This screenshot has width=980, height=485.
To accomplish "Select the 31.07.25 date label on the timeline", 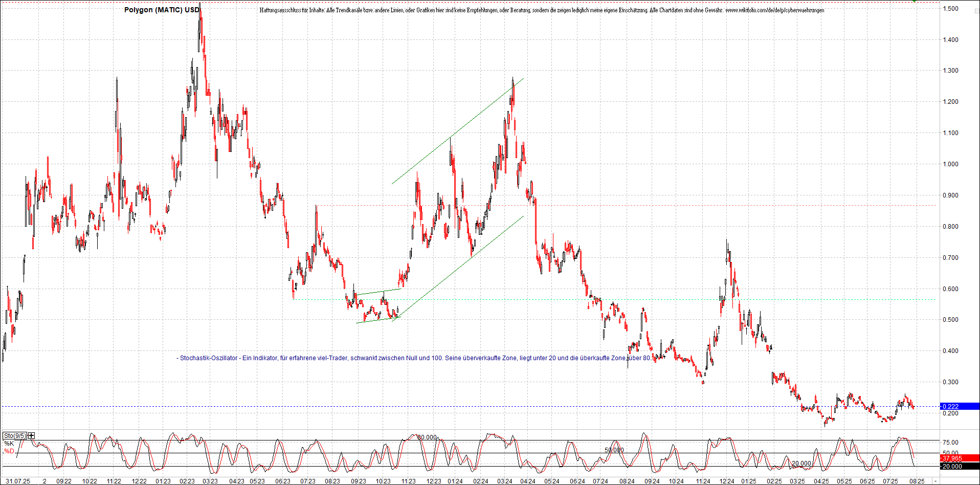I will (18, 481).
